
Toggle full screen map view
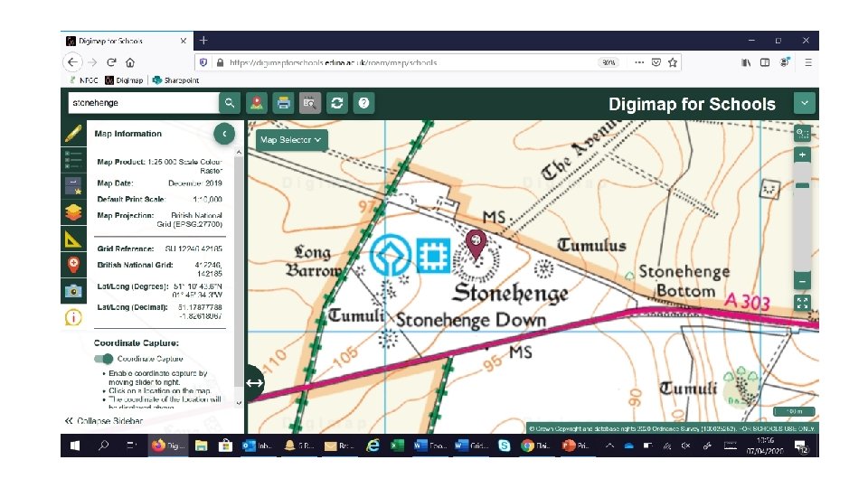tap(802, 303)
